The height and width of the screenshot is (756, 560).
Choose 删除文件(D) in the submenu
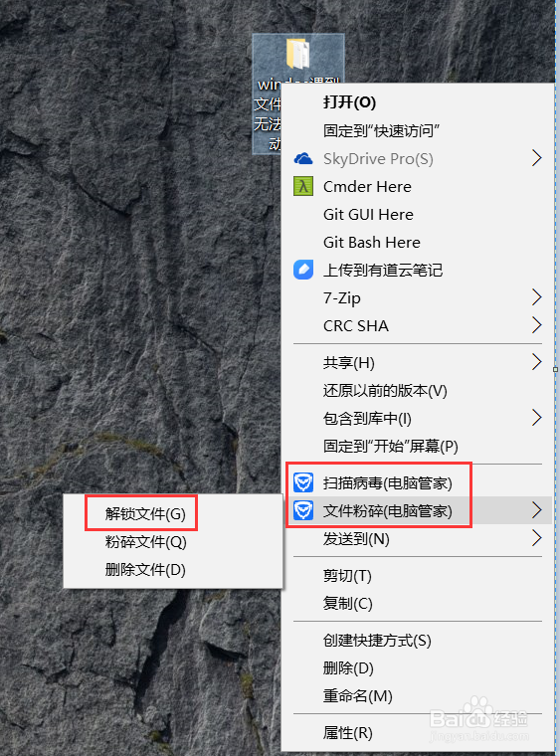(145, 570)
